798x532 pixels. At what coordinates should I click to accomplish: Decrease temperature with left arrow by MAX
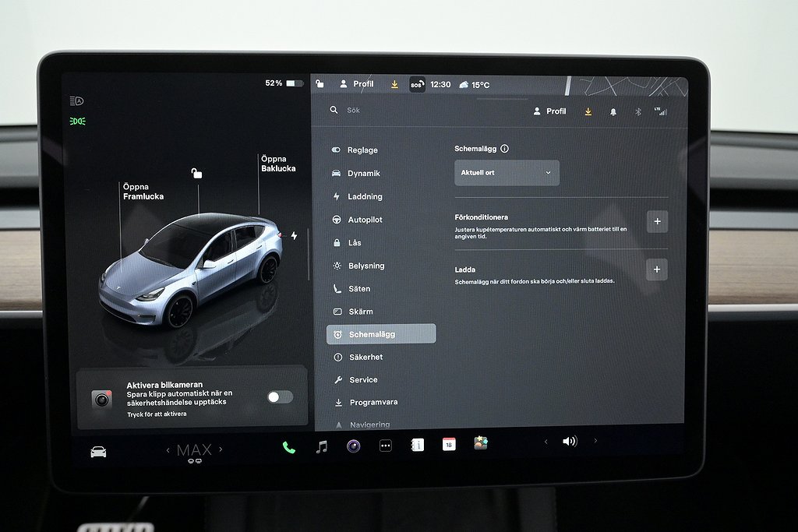click(168, 450)
